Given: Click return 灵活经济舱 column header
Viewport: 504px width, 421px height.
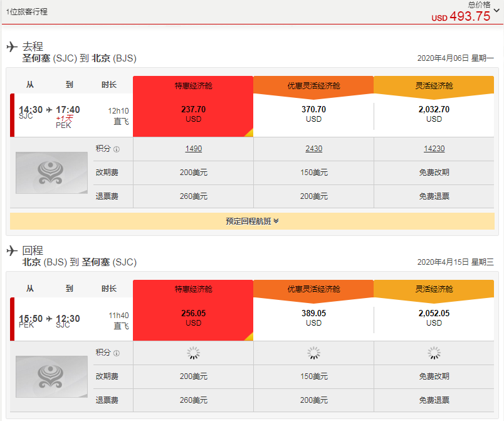Looking at the screenshot, I should (x=434, y=289).
